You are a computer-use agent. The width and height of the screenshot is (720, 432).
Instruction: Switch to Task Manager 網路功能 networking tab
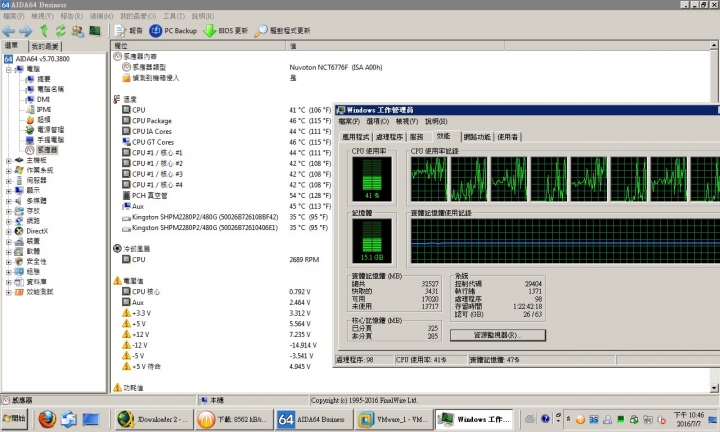[x=477, y=137]
